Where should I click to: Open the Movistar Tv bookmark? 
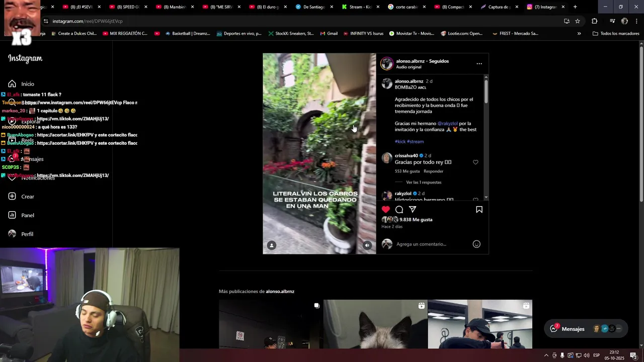coord(411,34)
